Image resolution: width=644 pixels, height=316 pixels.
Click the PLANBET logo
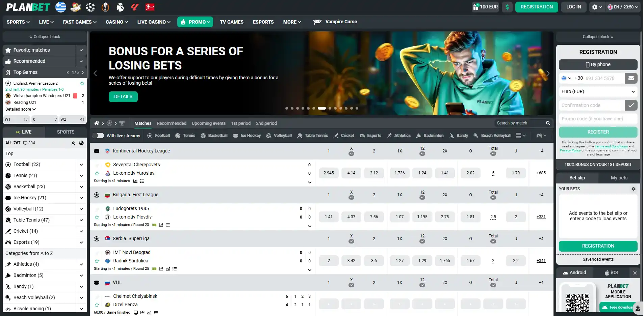28,7
